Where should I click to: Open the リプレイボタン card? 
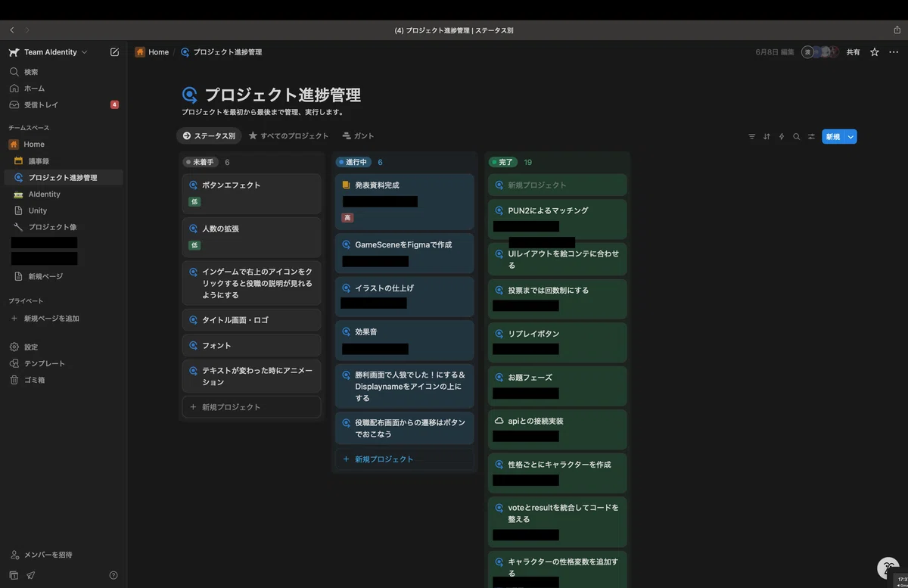[558, 343]
